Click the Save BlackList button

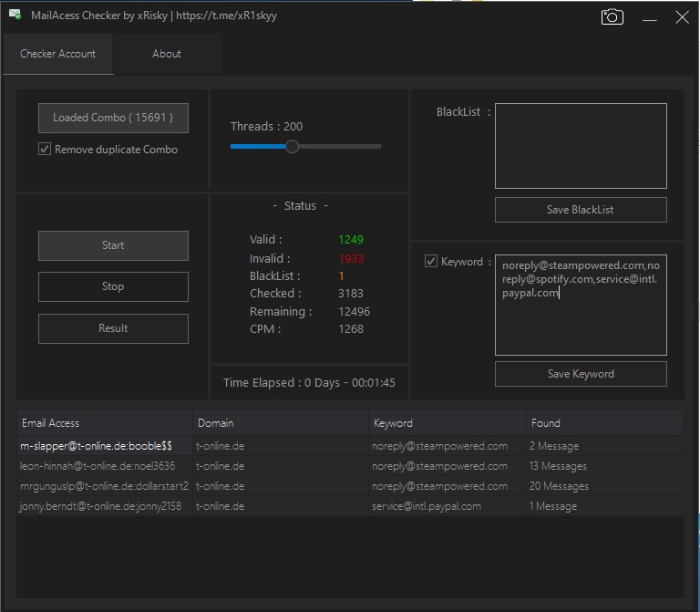point(581,210)
